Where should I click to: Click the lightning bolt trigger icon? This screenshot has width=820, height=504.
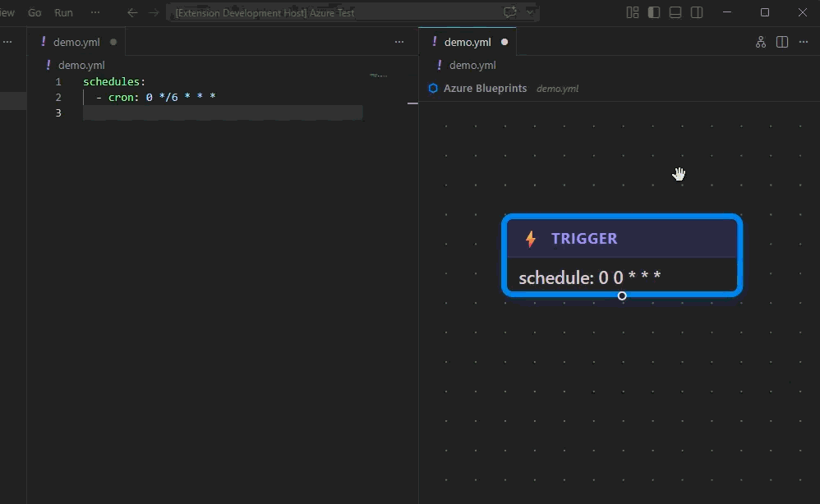tap(530, 239)
